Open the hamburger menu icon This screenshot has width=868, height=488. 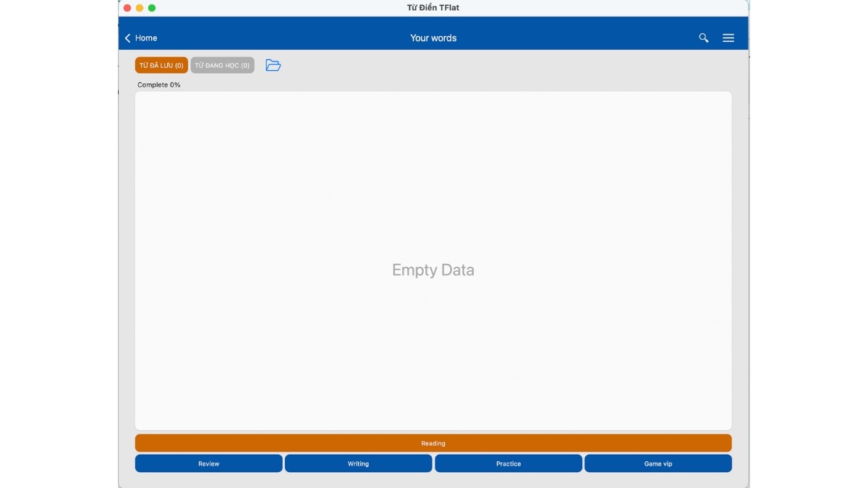click(728, 38)
